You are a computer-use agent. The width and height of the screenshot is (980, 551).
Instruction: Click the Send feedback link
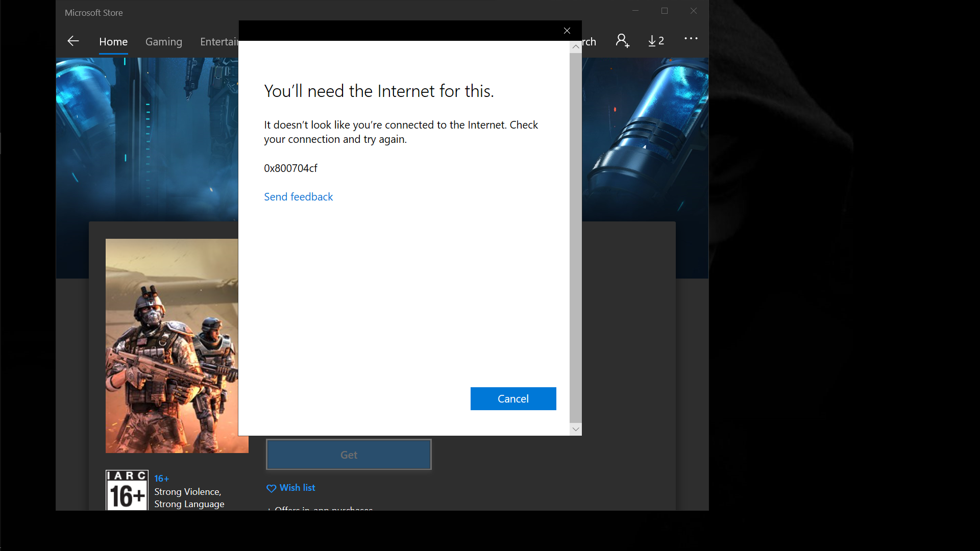[298, 196]
